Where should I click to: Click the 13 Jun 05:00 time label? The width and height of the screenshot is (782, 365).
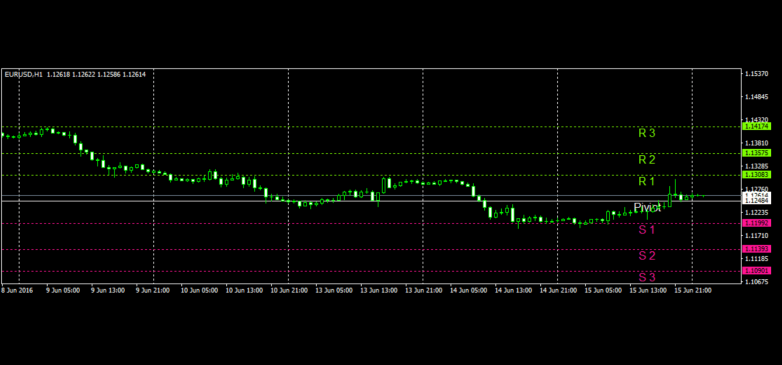[x=334, y=290]
